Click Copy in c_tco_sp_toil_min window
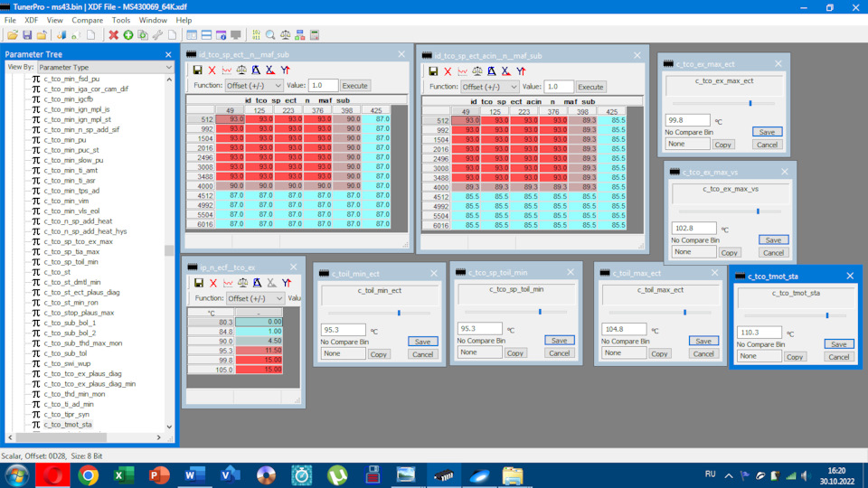 (x=515, y=353)
